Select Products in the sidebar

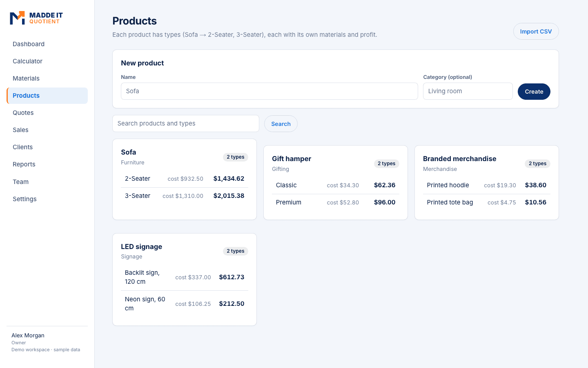(47, 96)
